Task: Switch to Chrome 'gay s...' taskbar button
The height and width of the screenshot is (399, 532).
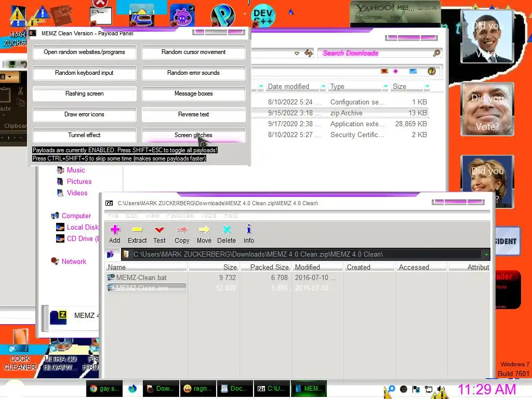Action: coord(105,389)
